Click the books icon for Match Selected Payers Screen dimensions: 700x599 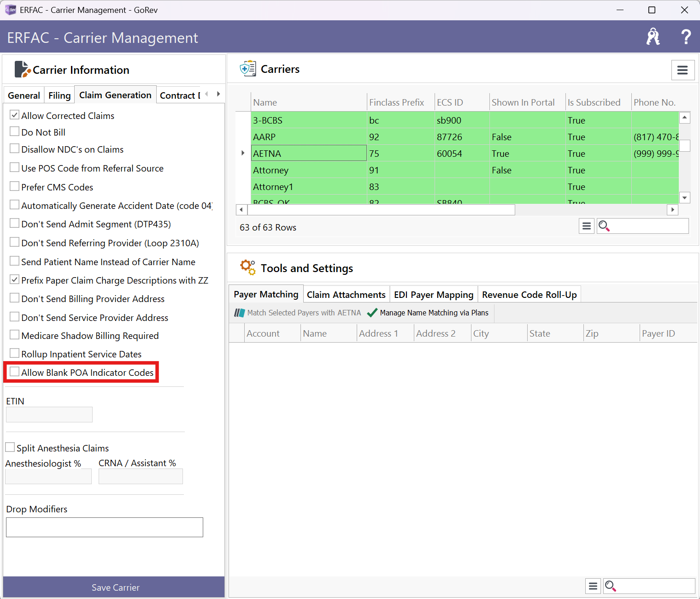click(x=239, y=313)
